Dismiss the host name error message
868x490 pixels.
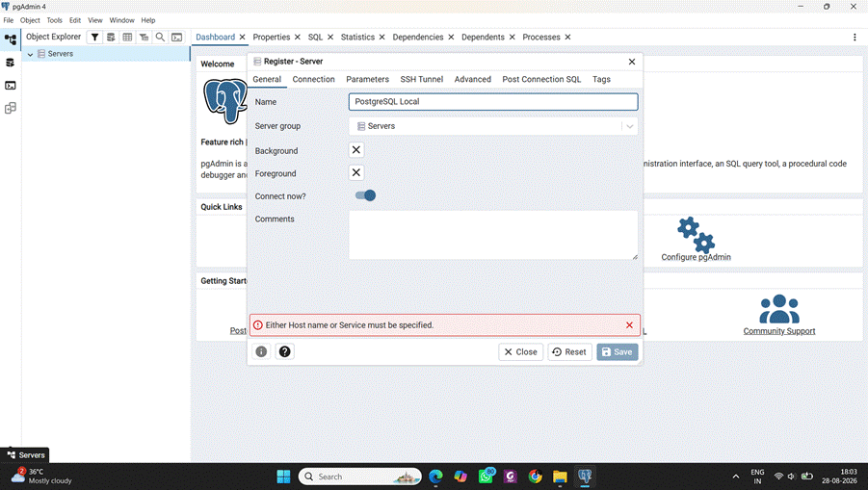click(x=629, y=325)
